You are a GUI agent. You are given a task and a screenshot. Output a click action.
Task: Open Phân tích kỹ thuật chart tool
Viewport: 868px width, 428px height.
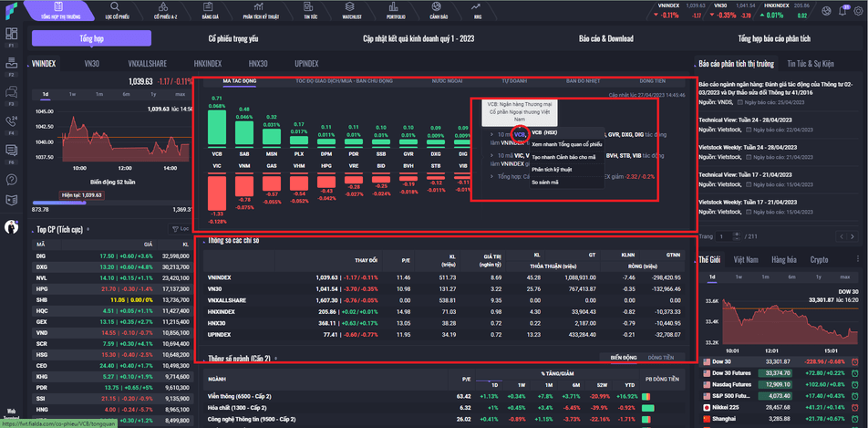click(260, 10)
